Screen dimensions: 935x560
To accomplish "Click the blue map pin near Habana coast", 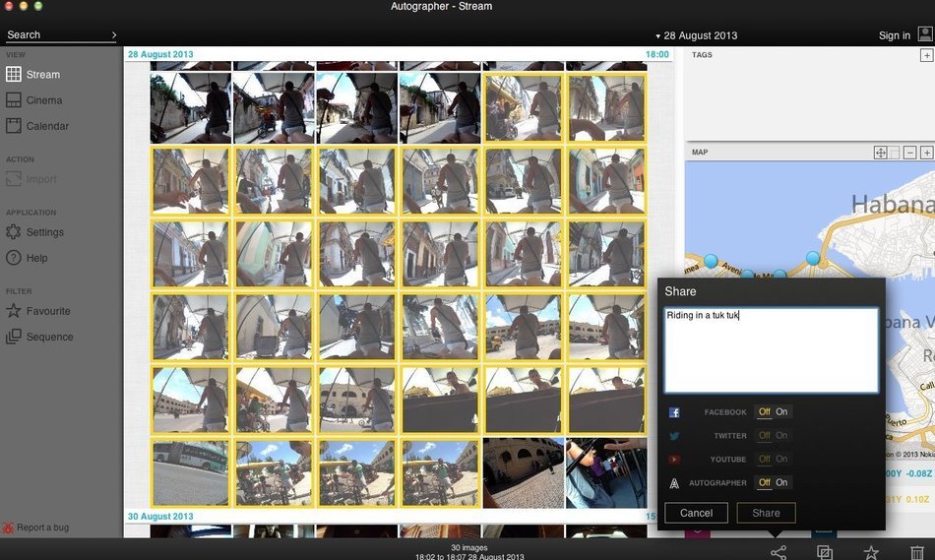I will pos(813,258).
